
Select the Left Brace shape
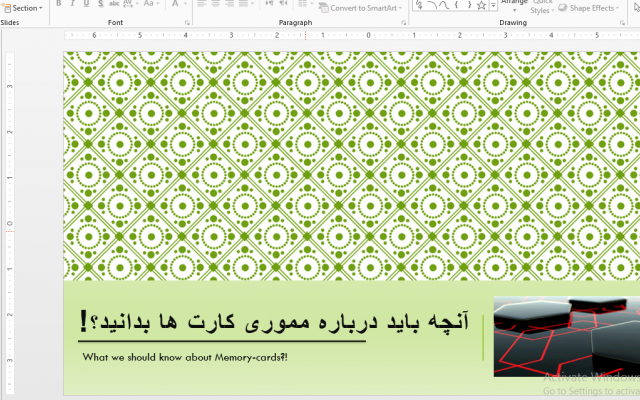point(456,5)
